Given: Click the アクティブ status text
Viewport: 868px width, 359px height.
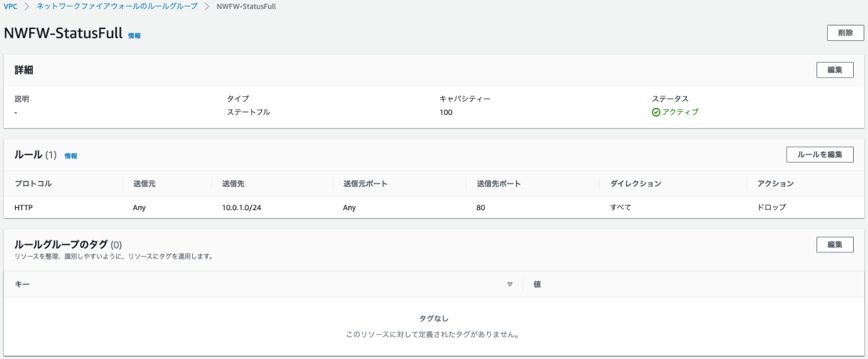Looking at the screenshot, I should click(680, 112).
